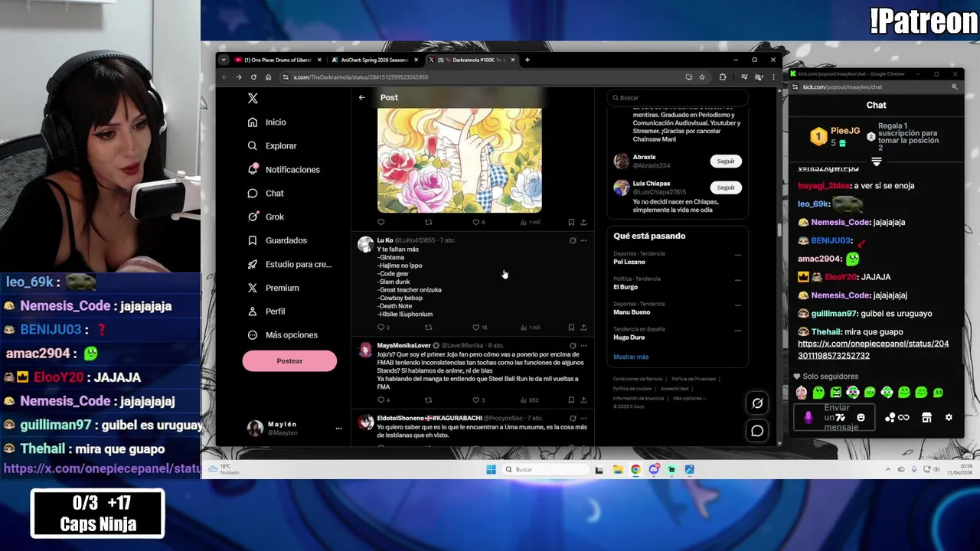Image resolution: width=980 pixels, height=551 pixels.
Task: Open Premium in X sidebar
Action: pos(273,288)
